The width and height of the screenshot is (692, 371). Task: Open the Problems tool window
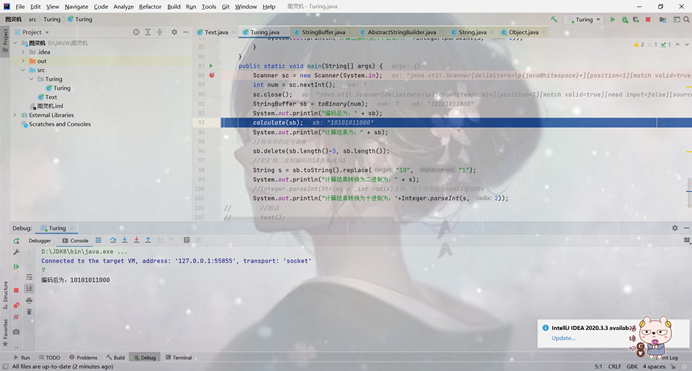click(x=83, y=358)
